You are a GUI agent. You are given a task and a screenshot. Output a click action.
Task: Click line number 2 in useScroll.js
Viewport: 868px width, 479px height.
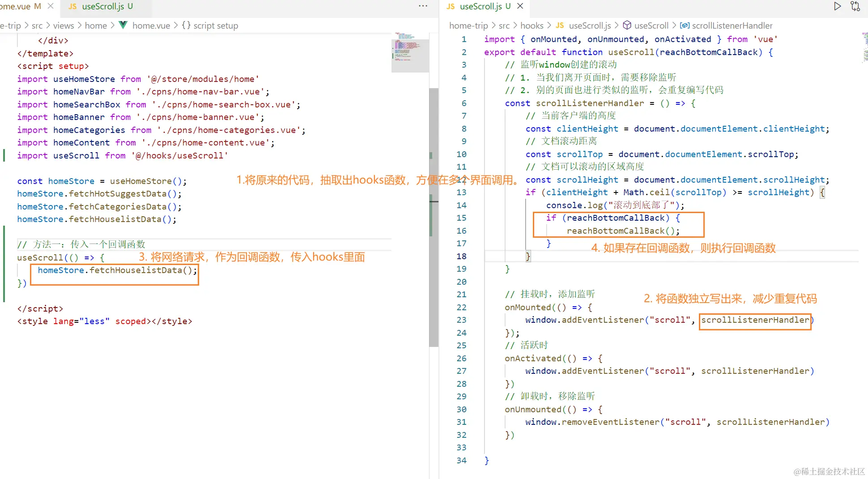pos(464,52)
